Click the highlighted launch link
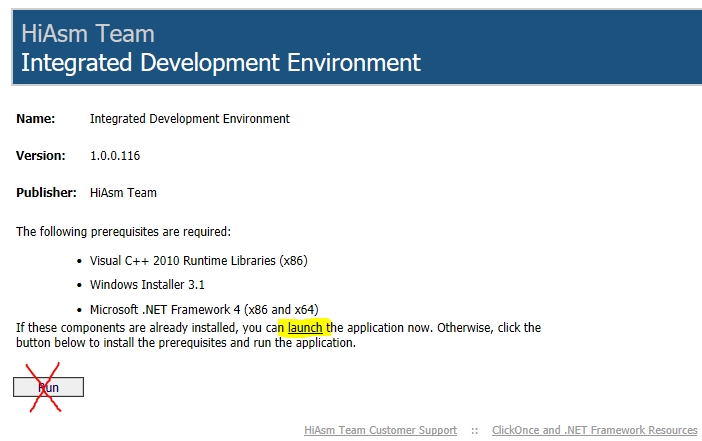 (305, 327)
